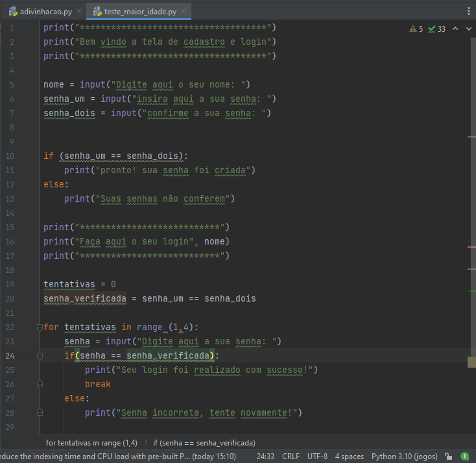Close the teste_maior_idade.py tab
The image size is (476, 463).
(184, 11)
